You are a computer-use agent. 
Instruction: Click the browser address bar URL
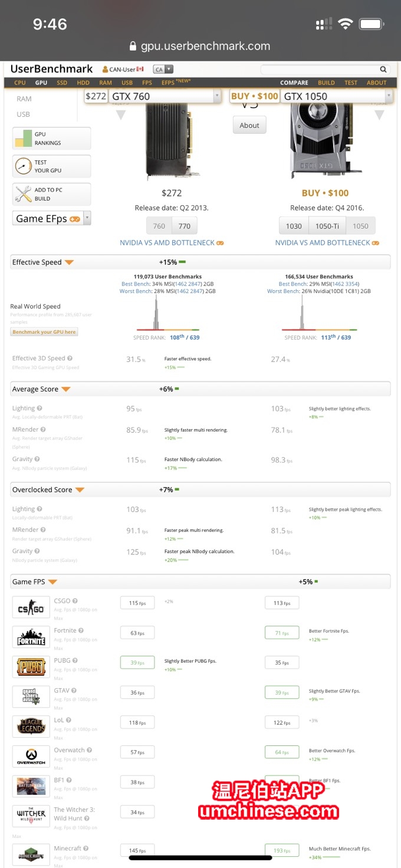tap(205, 46)
